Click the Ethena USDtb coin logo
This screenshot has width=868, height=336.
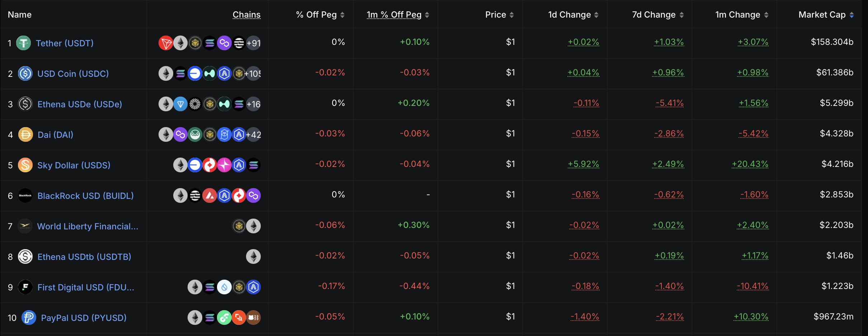[25, 257]
